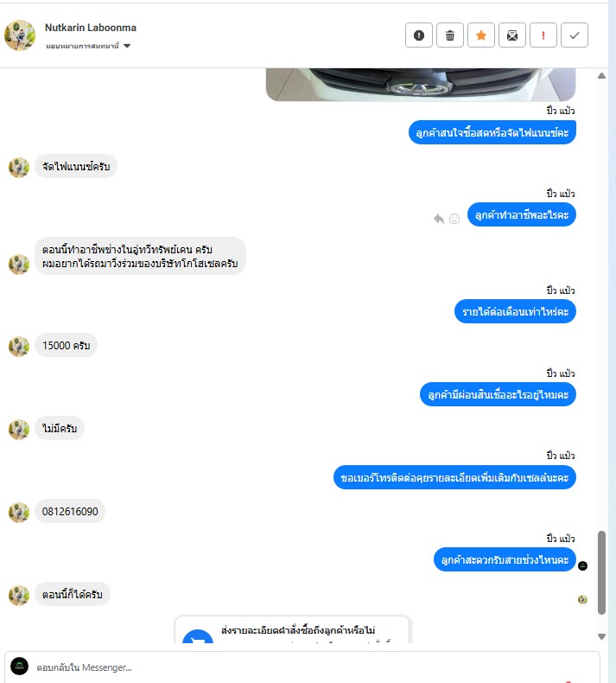Mark conversation done with checkmark
The height and width of the screenshot is (683, 616).
(575, 35)
